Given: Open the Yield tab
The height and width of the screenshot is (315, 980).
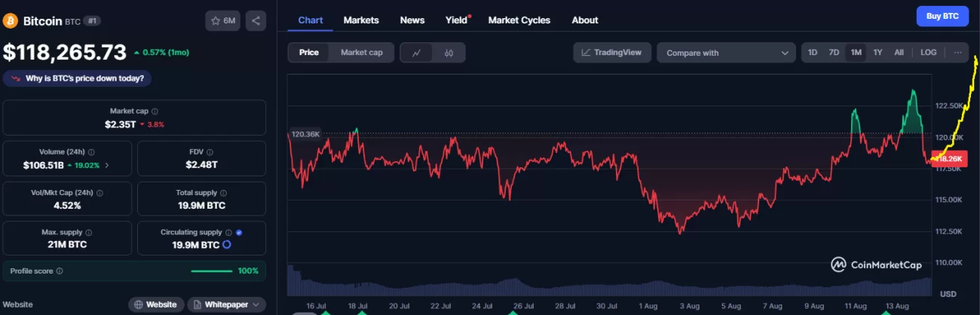Looking at the screenshot, I should pos(457,20).
